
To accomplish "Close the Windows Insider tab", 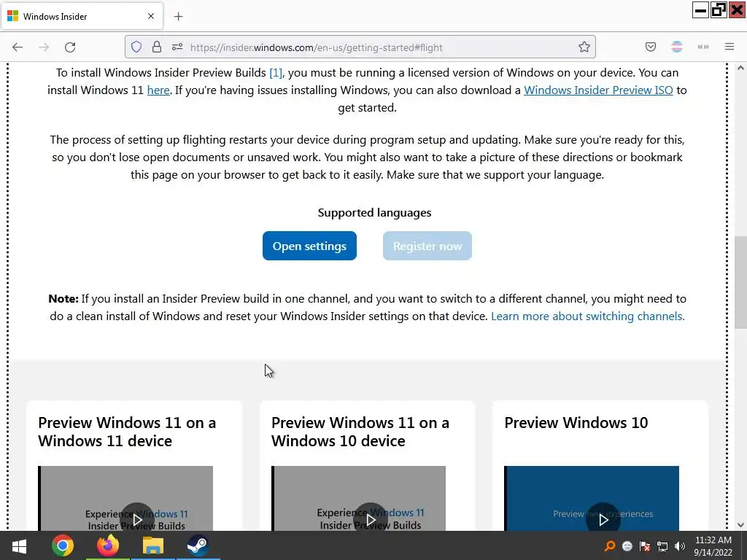I will pyautogui.click(x=151, y=16).
